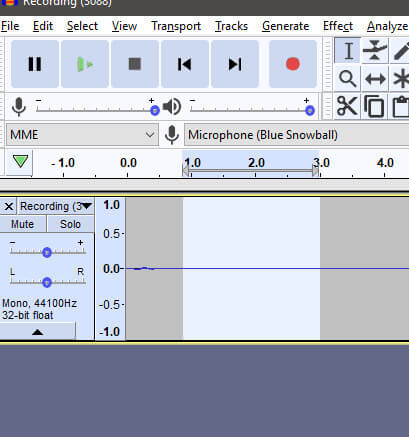
Task: Open the Transport menu
Action: [176, 26]
